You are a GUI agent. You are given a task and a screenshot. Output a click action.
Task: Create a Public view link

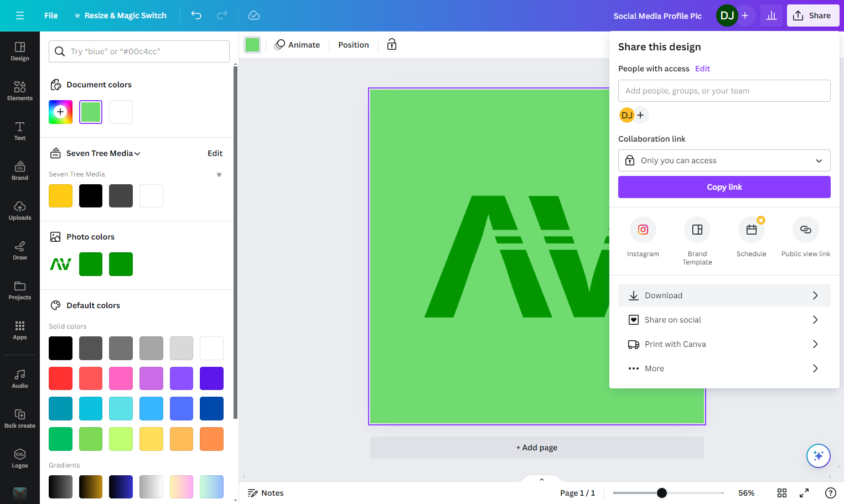806,237
